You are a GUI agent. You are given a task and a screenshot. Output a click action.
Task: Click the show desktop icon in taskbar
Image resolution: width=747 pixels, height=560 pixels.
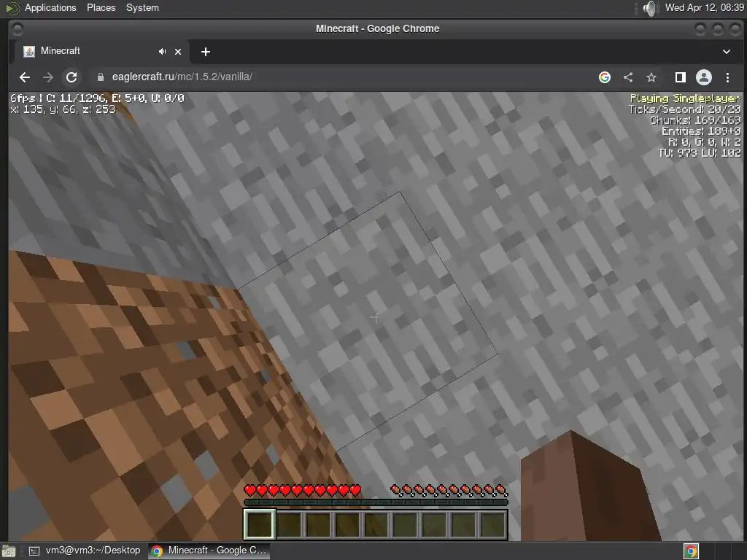pyautogui.click(x=9, y=551)
